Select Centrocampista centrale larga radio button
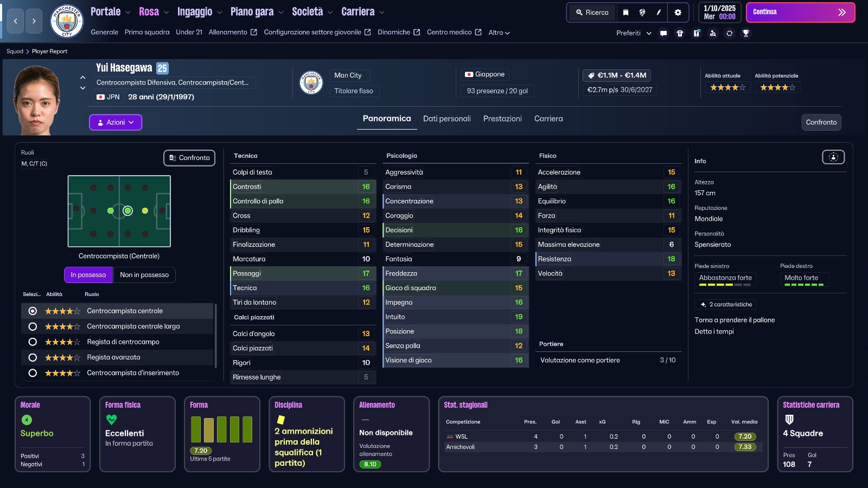Screen dimensions: 868x488 pos(33,326)
